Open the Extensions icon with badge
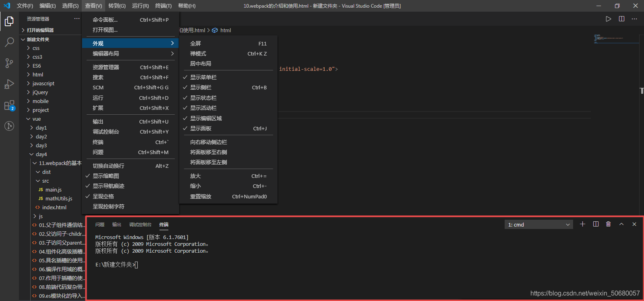644x301 pixels. (9, 105)
